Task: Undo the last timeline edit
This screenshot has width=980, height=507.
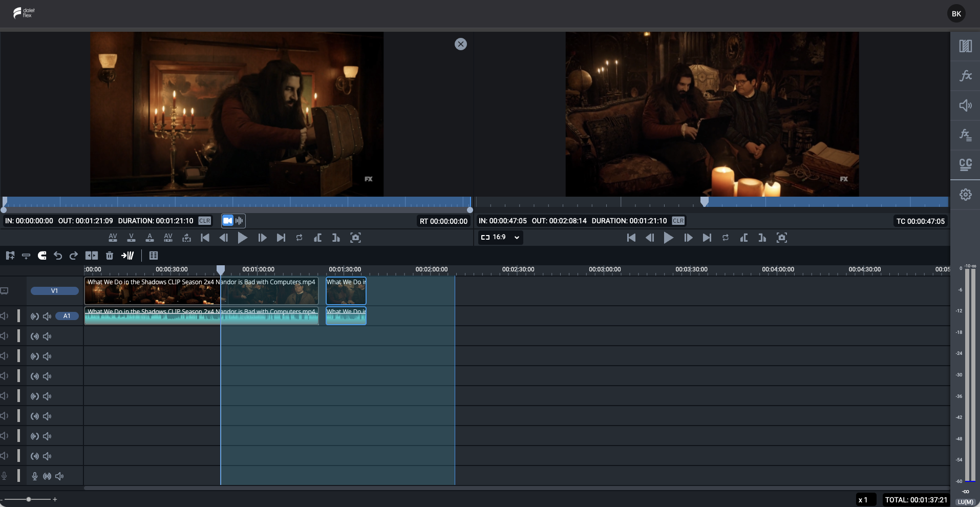Action: click(58, 256)
